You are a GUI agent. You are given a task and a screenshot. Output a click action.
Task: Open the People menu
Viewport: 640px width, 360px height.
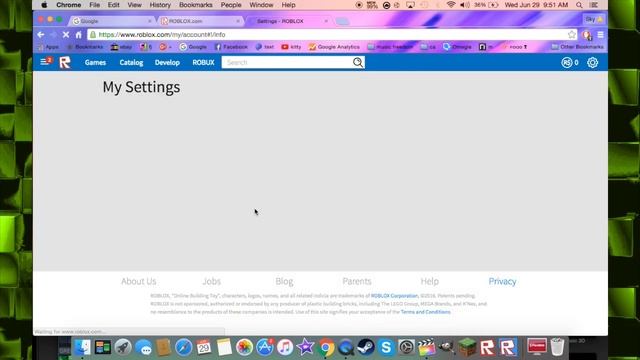(231, 5)
